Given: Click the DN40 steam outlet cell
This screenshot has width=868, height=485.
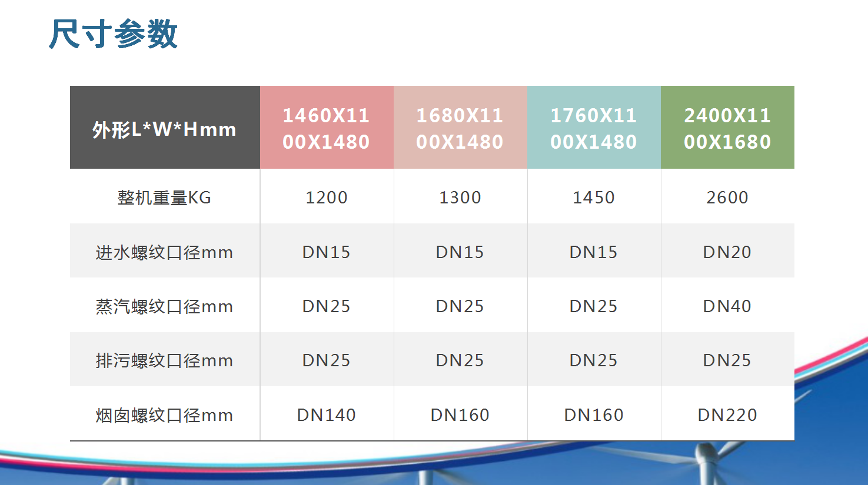Looking at the screenshot, I should click(727, 306).
